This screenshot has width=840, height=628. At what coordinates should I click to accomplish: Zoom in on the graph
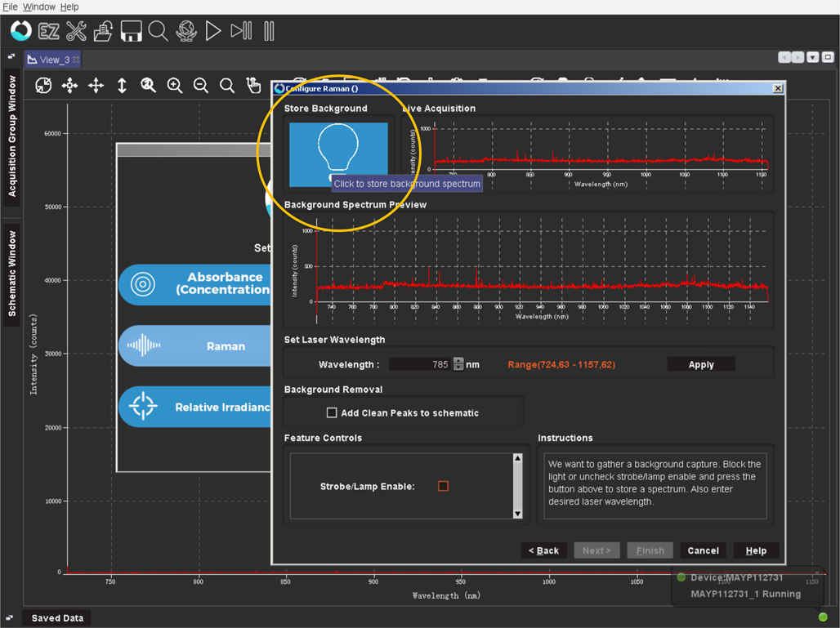[175, 85]
